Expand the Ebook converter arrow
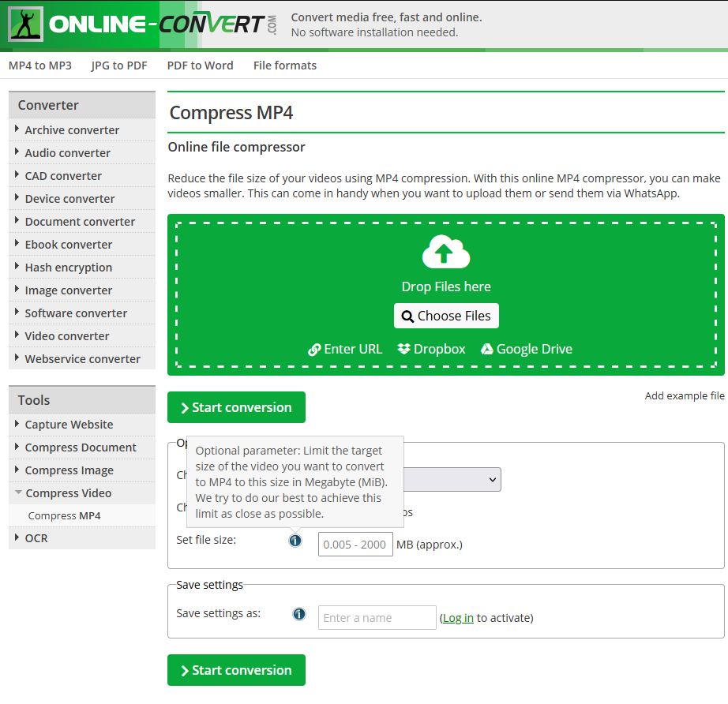Viewport: 728px width, 704px height. pos(17,244)
